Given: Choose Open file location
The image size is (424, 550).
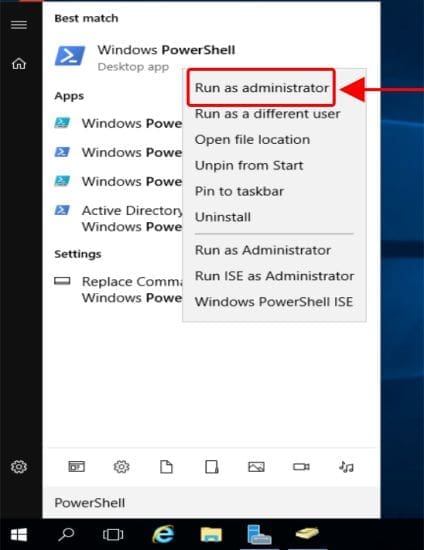Looking at the screenshot, I should pos(252,140).
